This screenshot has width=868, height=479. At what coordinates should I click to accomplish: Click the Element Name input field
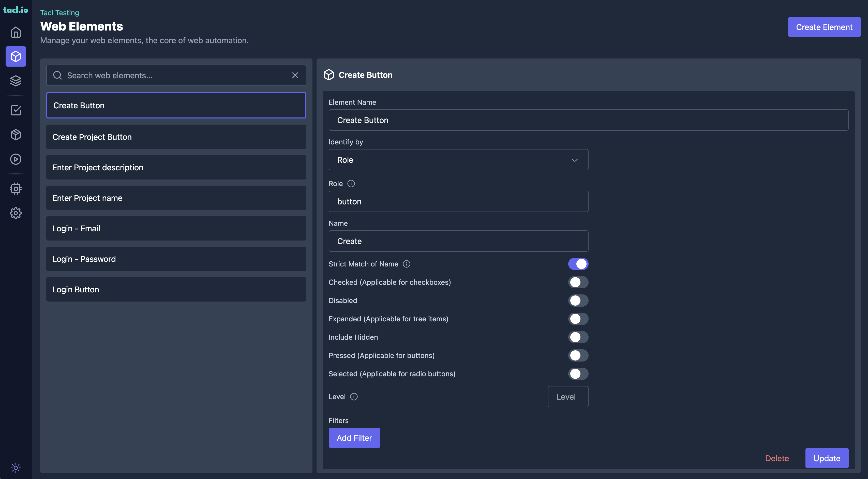(x=588, y=120)
